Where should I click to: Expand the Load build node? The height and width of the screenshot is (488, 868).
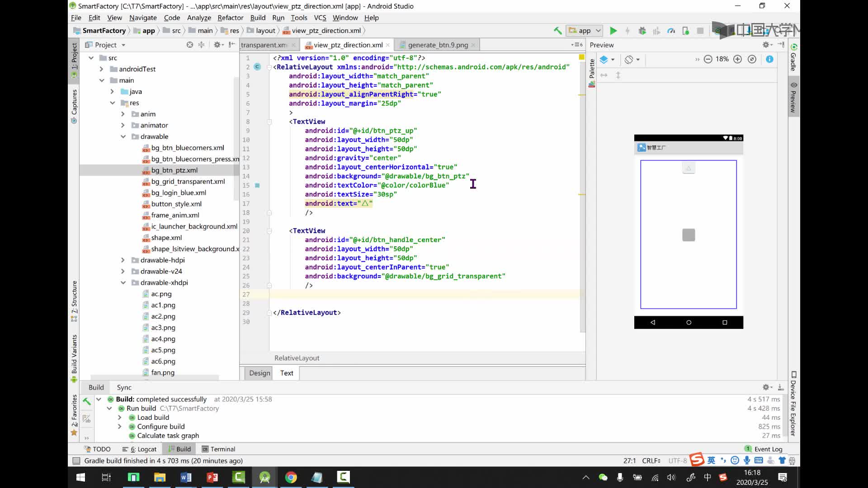click(x=119, y=418)
